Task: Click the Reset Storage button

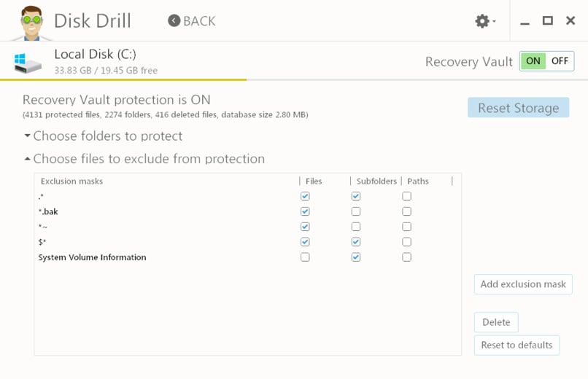Action: click(x=518, y=108)
